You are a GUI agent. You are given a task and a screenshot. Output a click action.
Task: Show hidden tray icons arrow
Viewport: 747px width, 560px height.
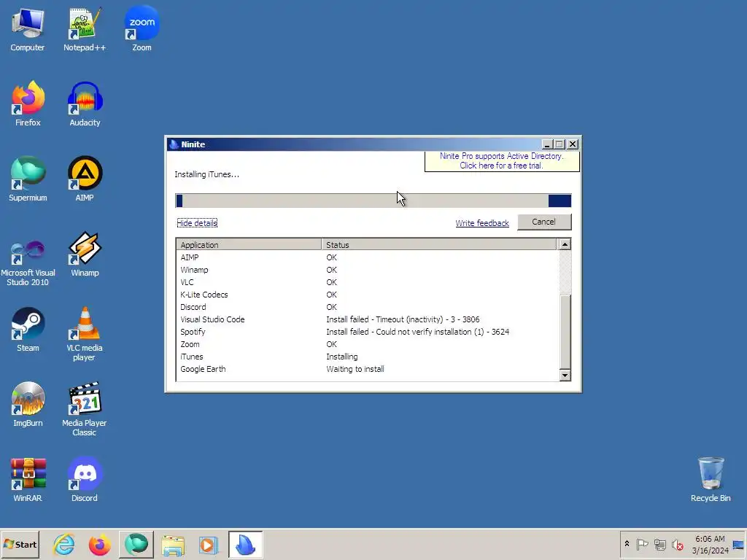(x=627, y=544)
